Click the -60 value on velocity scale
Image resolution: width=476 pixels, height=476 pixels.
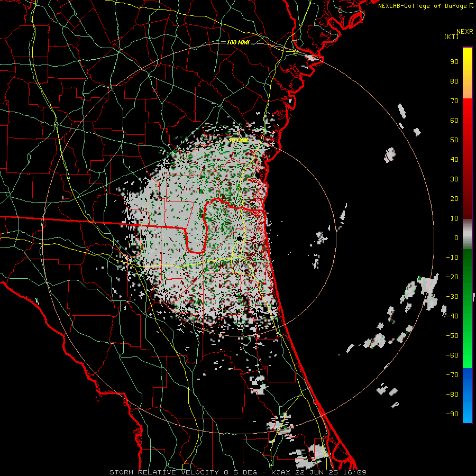point(452,355)
